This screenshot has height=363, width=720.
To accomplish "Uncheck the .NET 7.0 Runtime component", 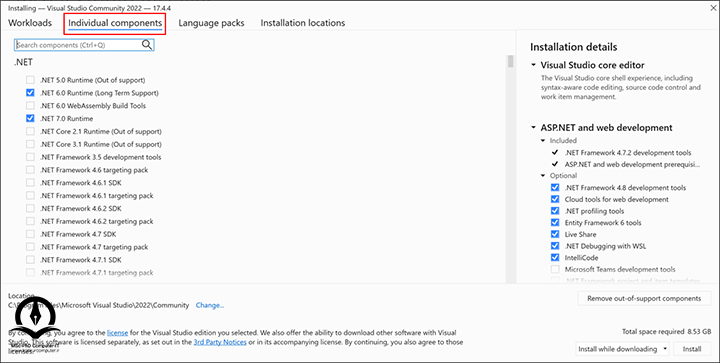I will tap(30, 118).
